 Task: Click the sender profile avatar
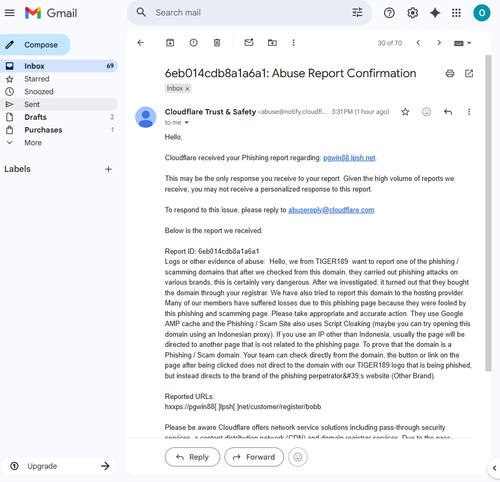tap(145, 117)
